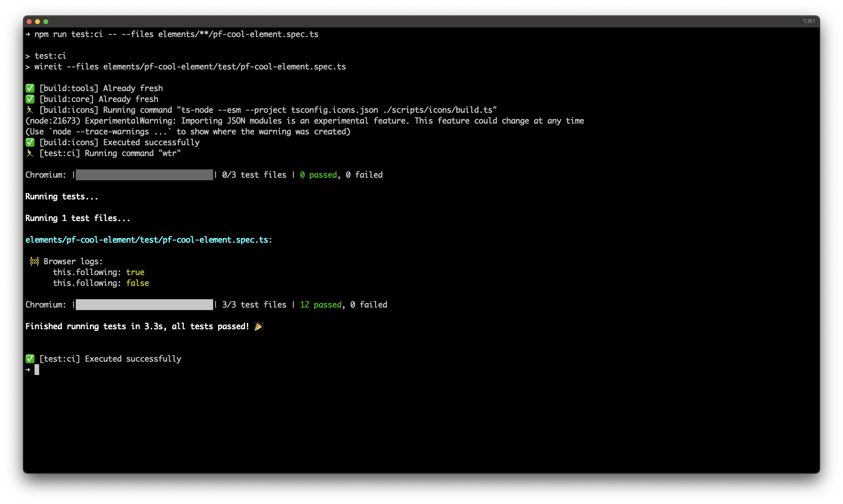Click the zany face icon beside Browser logs
This screenshot has height=504, width=843.
click(x=34, y=261)
